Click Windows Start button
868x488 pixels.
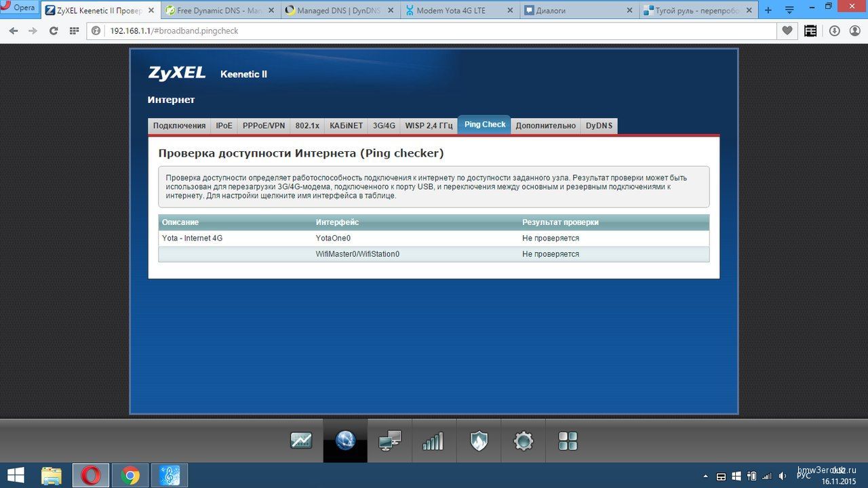tap(16, 475)
